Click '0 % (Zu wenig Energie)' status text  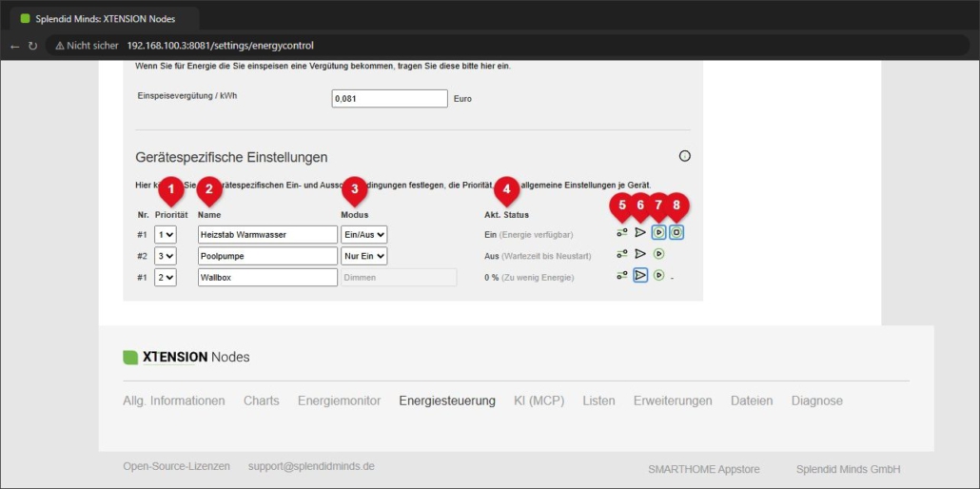click(529, 277)
